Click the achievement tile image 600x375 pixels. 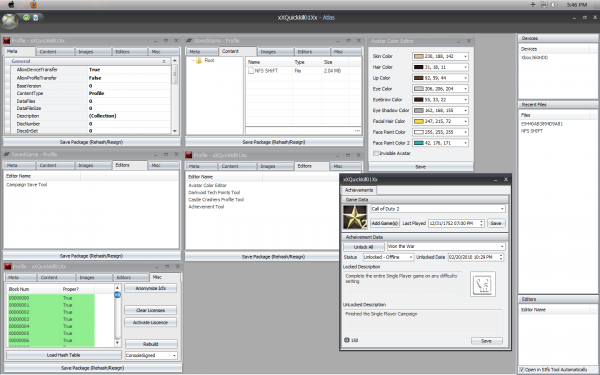click(483, 284)
